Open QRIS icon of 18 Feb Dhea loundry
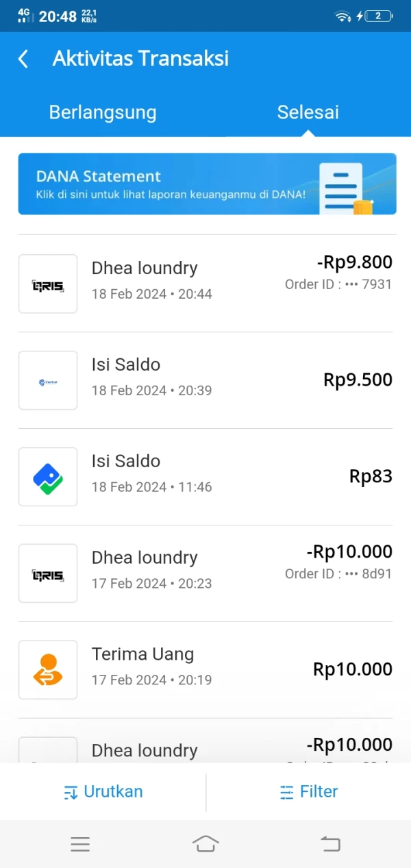The height and width of the screenshot is (868, 411). (x=48, y=284)
